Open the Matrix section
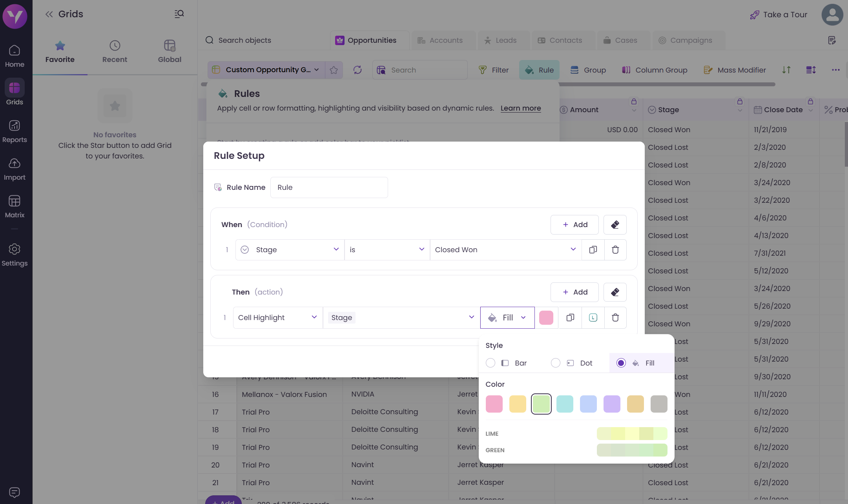 coord(15,207)
